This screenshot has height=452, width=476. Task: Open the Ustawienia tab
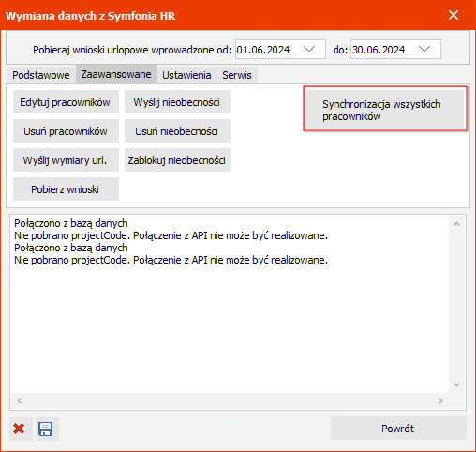186,75
